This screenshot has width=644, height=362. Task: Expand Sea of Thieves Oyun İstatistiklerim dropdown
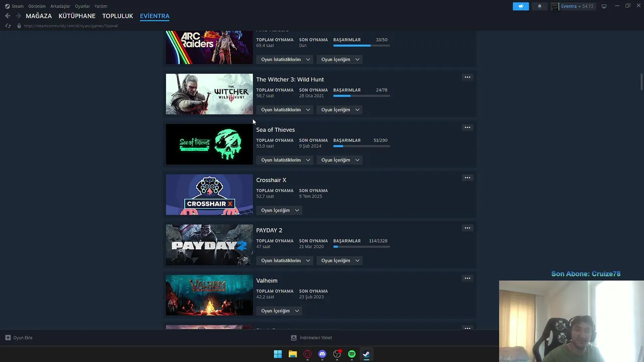[x=285, y=160]
